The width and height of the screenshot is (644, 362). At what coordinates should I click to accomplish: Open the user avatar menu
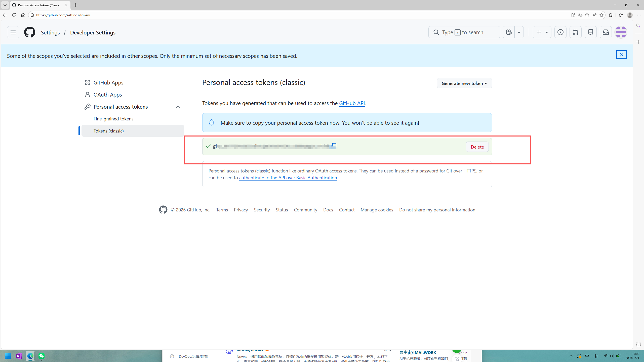621,32
